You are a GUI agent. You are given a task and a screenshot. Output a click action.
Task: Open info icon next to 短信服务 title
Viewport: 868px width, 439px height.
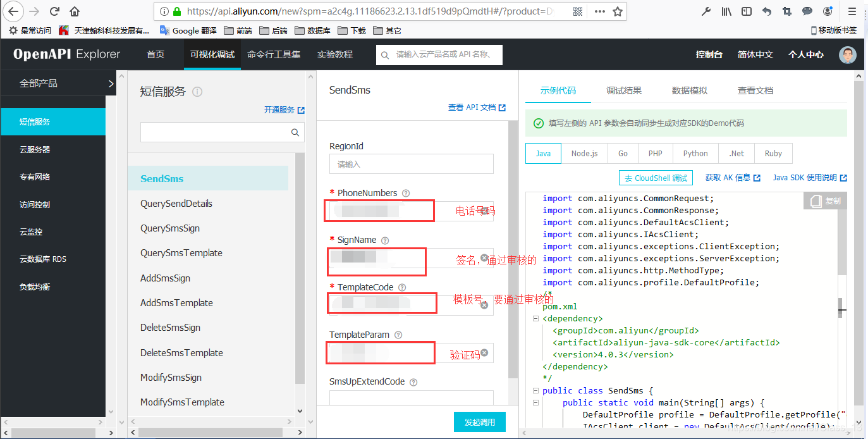tap(197, 92)
